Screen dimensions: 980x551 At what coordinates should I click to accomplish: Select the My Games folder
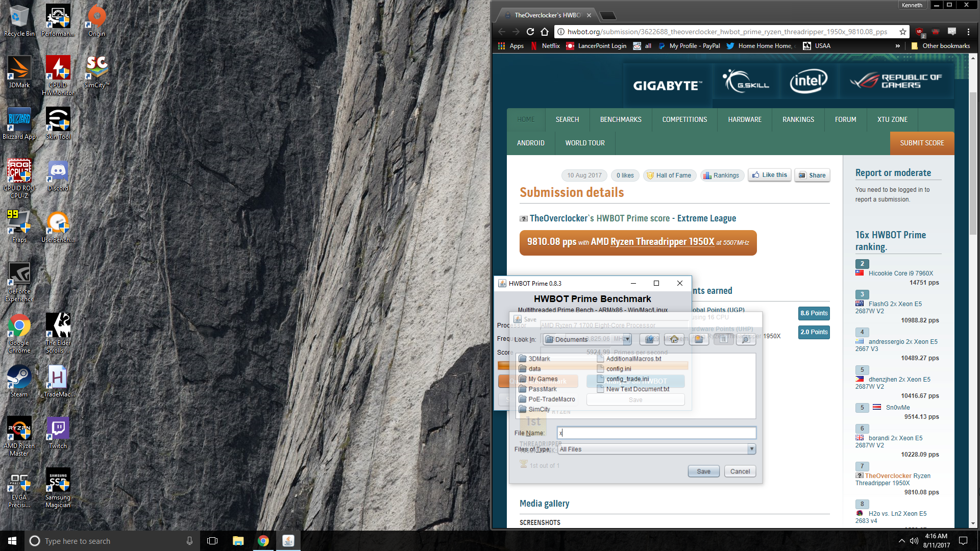click(x=538, y=379)
